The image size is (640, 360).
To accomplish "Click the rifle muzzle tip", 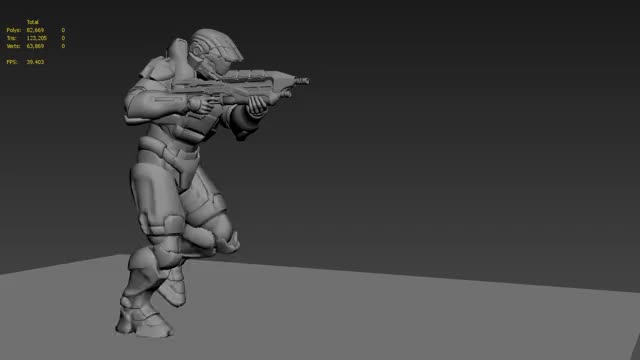I will point(302,81).
